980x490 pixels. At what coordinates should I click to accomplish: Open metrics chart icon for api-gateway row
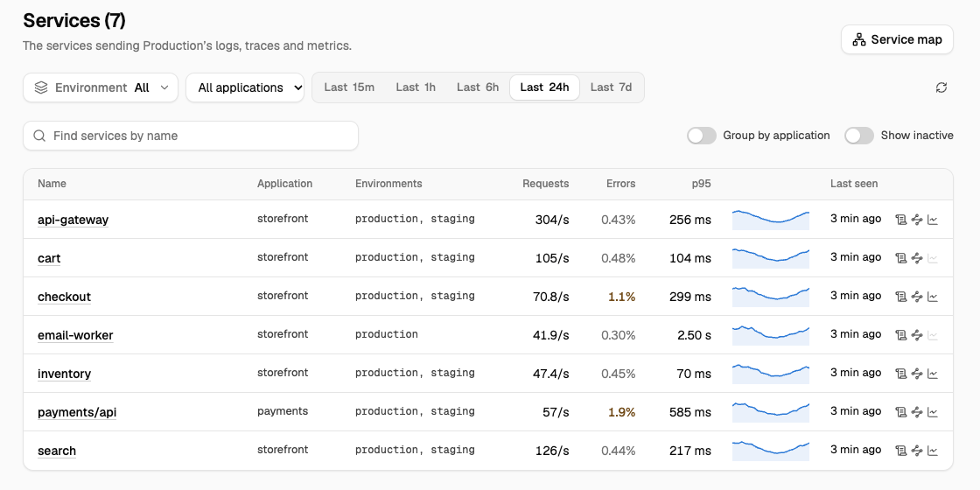933,220
